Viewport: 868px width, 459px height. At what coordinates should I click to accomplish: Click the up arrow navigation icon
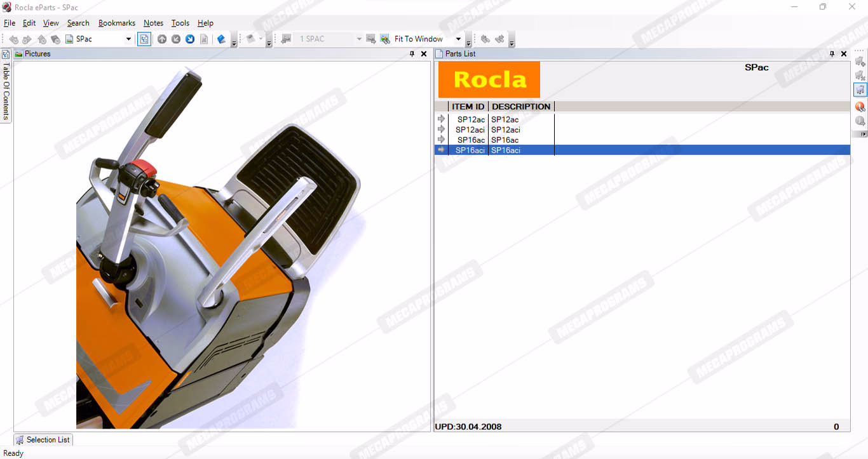162,39
